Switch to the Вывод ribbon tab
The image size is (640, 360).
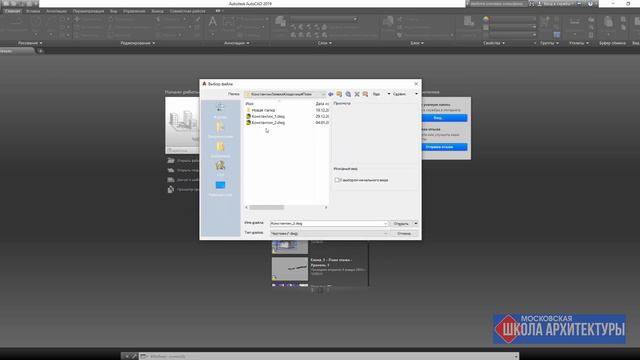point(157,11)
